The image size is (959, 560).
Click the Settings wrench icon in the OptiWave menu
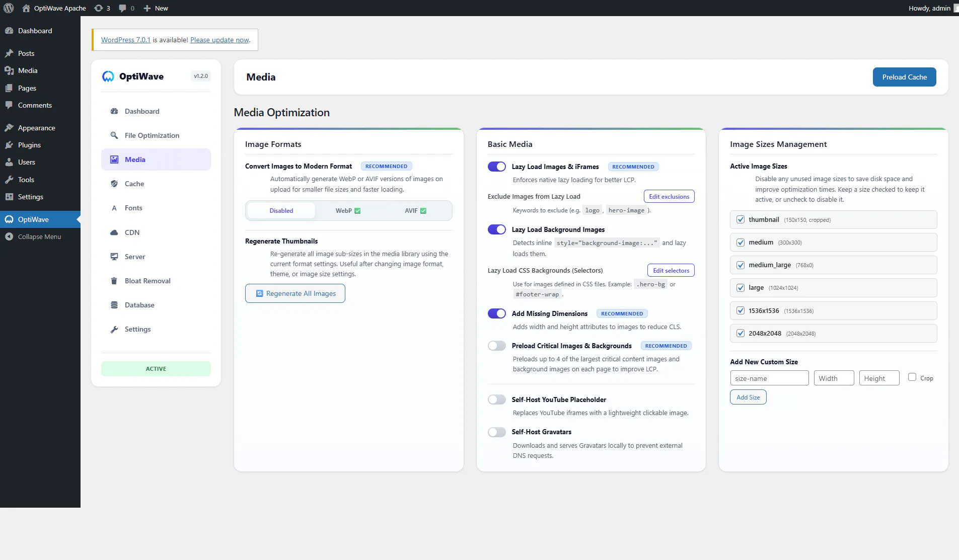click(114, 329)
